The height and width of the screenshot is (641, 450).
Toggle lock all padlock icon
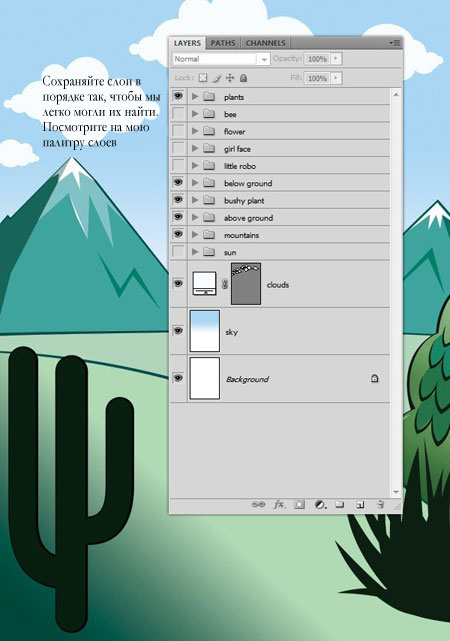point(243,77)
